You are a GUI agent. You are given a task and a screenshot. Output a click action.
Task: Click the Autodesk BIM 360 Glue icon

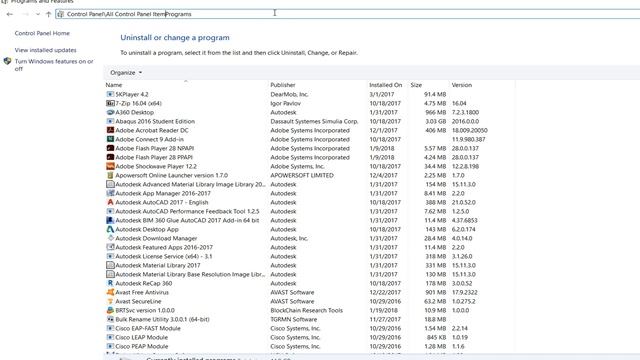click(x=110, y=220)
